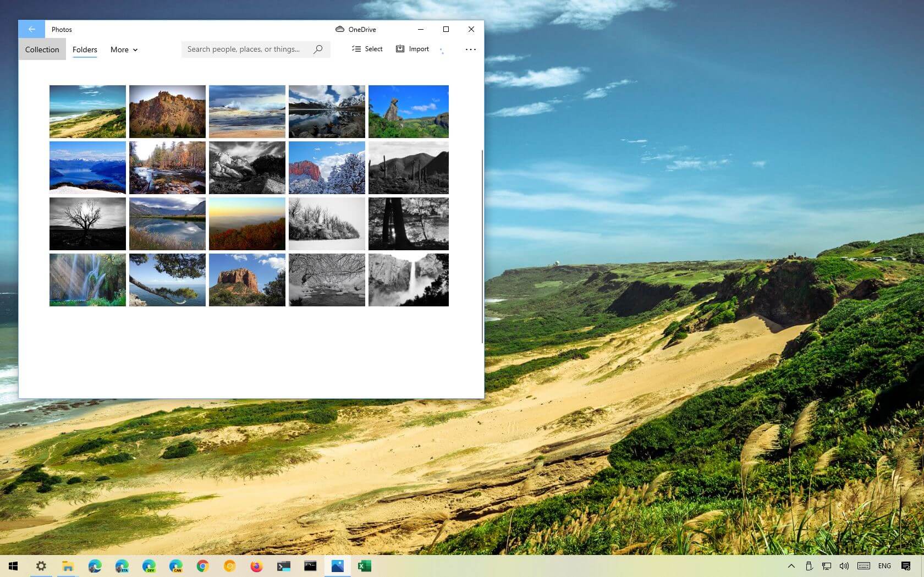Open the Action Center notifications icon
924x577 pixels.
click(x=906, y=566)
